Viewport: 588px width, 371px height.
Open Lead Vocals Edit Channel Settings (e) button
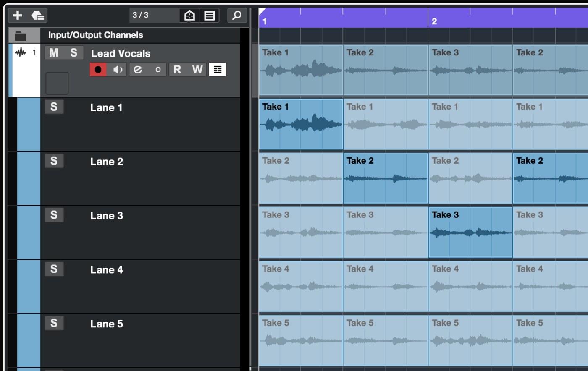click(x=138, y=70)
